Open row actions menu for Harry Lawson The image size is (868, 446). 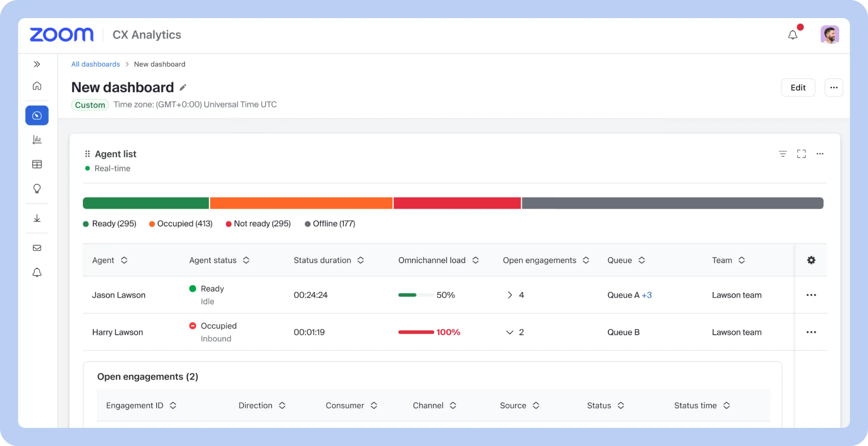tap(811, 332)
